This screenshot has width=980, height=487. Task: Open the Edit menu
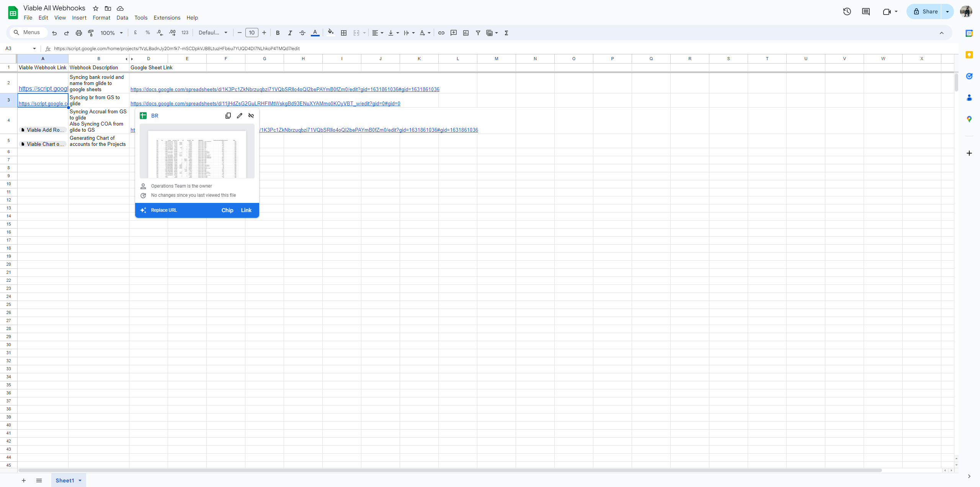coord(43,18)
